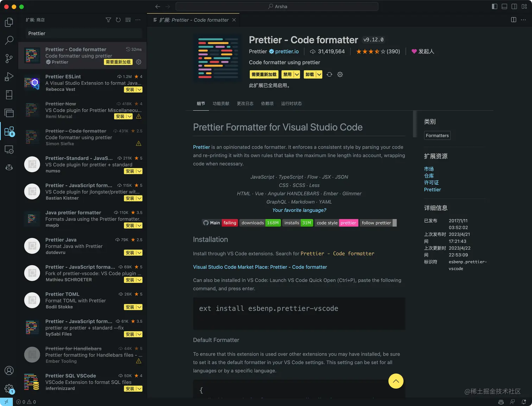The width and height of the screenshot is (532, 406).
Task: Split the editor to the right
Action: [x=514, y=20]
